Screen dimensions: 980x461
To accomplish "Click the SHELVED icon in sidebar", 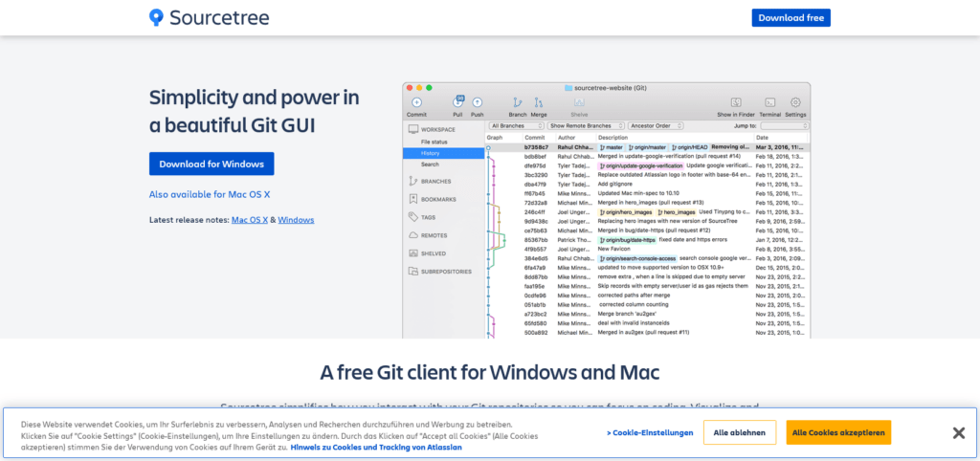I will (x=413, y=253).
